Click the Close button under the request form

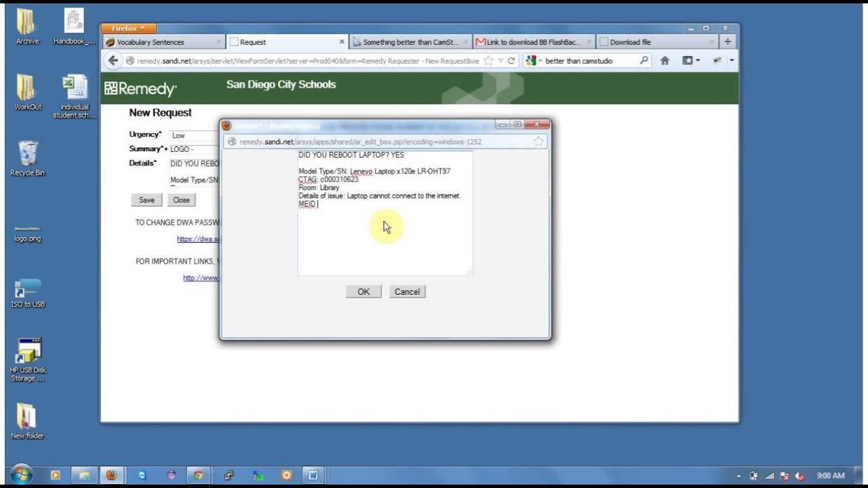(x=181, y=200)
